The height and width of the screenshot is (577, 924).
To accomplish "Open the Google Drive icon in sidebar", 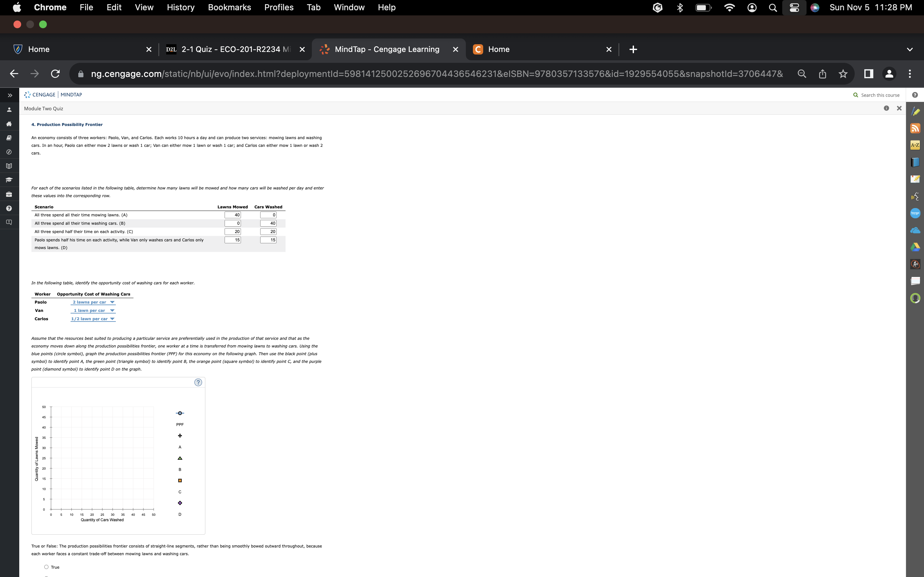I will pos(915,247).
